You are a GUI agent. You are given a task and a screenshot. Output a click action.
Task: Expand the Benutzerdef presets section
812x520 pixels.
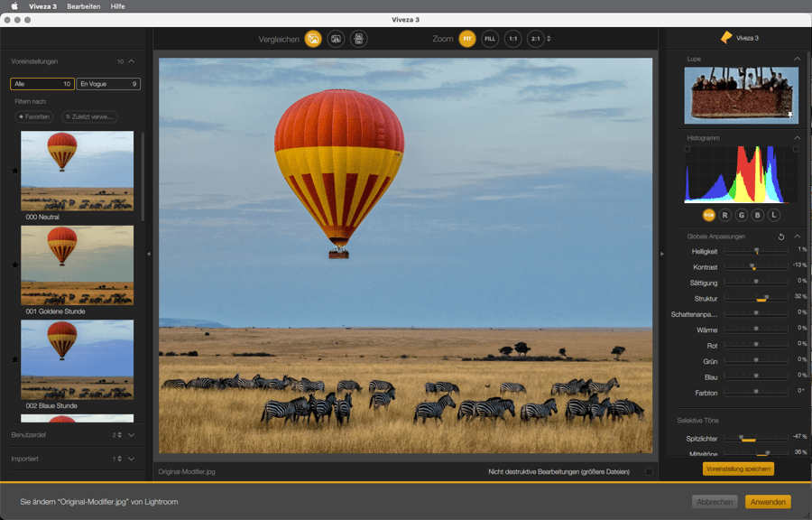click(x=132, y=435)
